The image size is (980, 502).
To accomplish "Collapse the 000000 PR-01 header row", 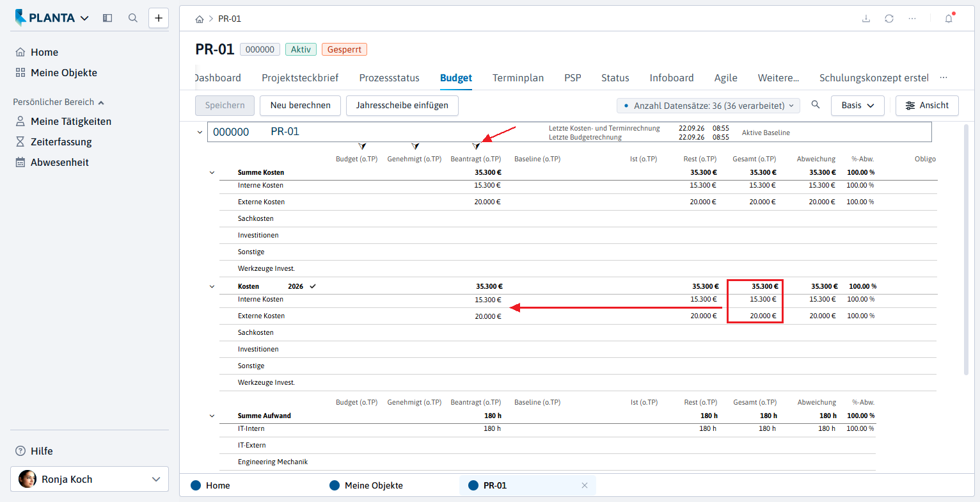I will tap(200, 132).
